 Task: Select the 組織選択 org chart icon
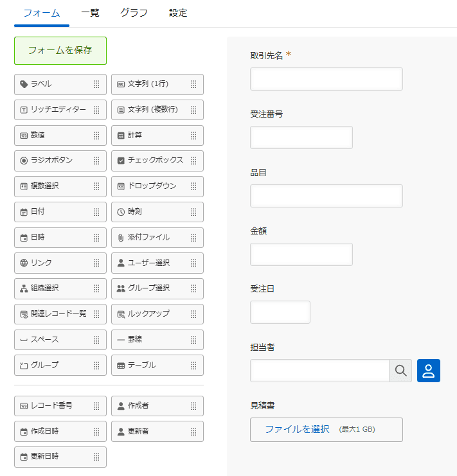pos(24,288)
